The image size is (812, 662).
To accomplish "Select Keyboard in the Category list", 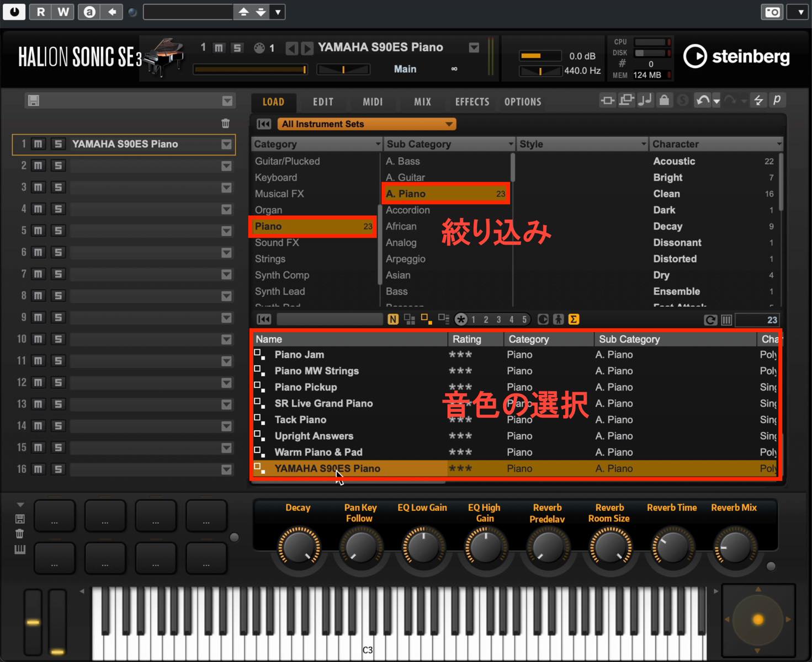I will coord(315,178).
